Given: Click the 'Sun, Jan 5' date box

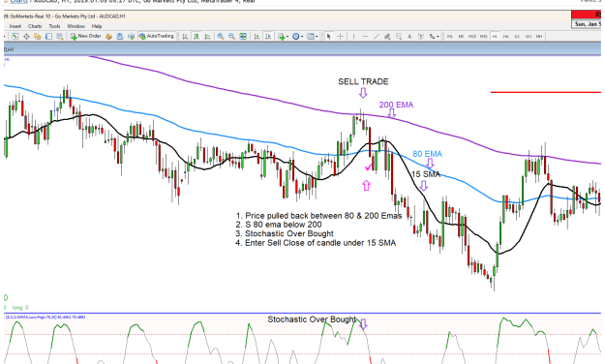Looking at the screenshot, I should tap(588, 24).
